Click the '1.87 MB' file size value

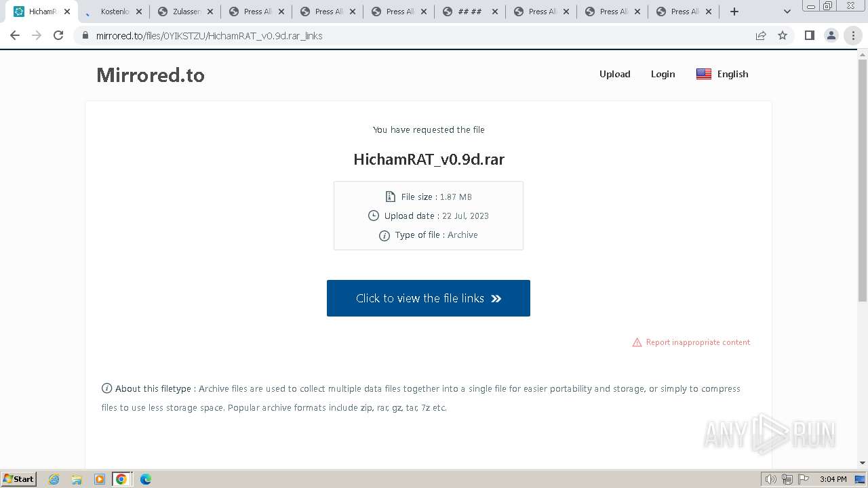coord(456,197)
